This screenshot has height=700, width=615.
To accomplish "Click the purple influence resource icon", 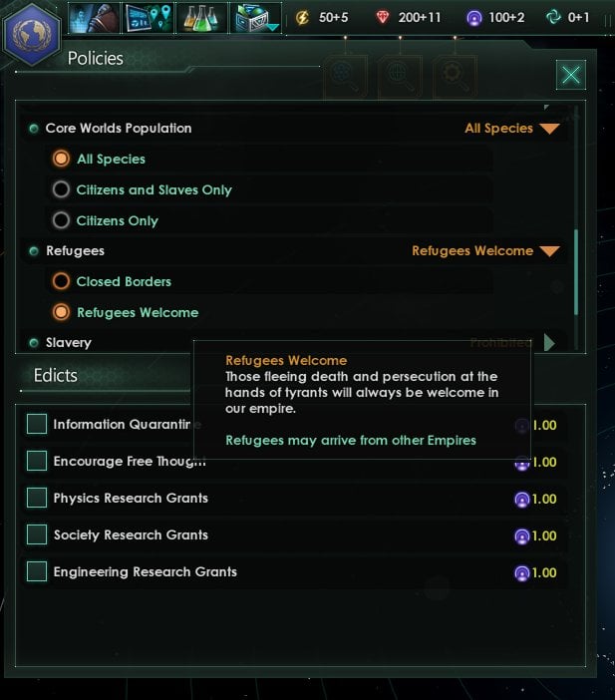I will [x=474, y=18].
